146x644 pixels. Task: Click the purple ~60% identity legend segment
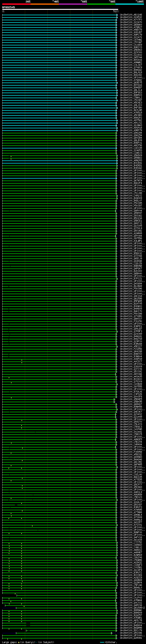tap(73, 4)
